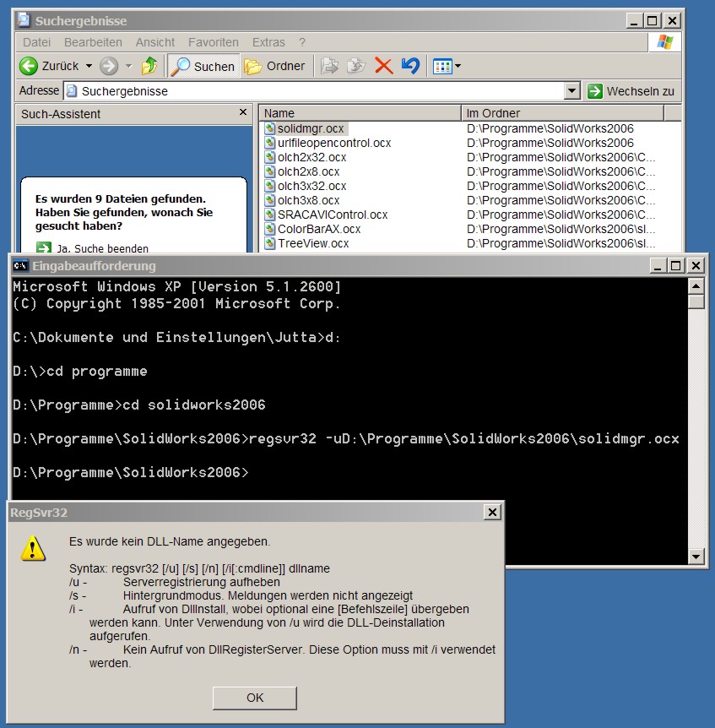
Task: Click the folder path of urlfileopencontrol.ocx row
Action: [x=550, y=143]
